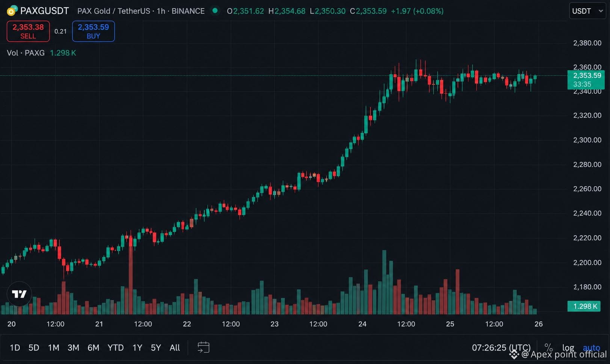Open the TradingView logo
The image size is (610, 364).
coord(19,294)
